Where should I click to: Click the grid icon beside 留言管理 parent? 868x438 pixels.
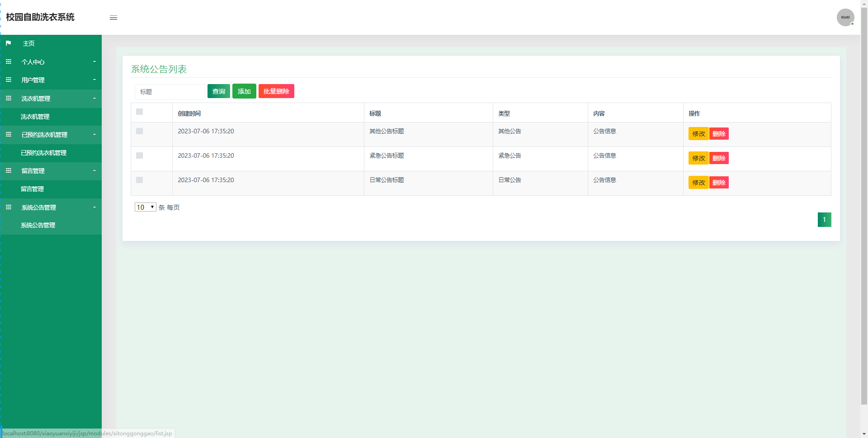[8, 170]
